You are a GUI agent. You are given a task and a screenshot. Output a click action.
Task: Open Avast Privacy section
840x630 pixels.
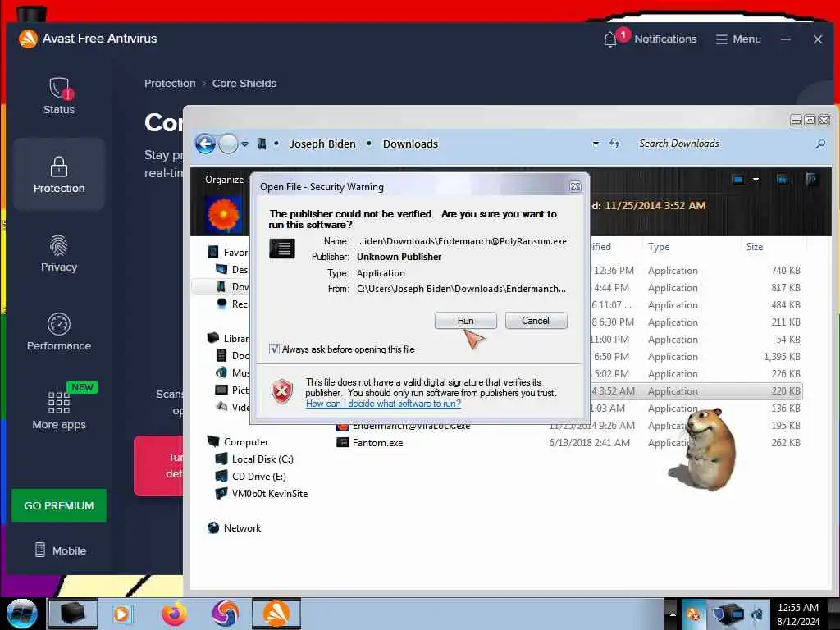click(59, 254)
